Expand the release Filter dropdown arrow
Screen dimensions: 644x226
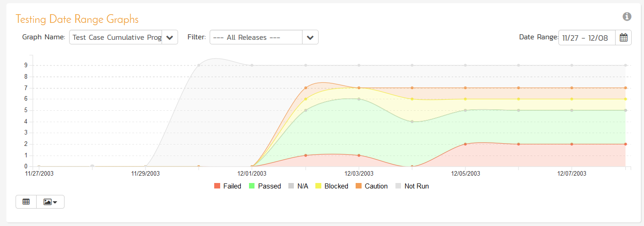coord(310,38)
